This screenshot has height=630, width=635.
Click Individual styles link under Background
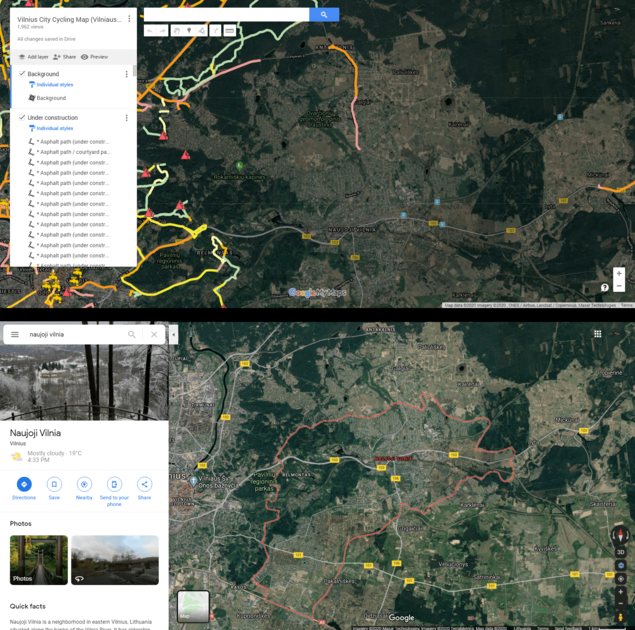point(54,85)
